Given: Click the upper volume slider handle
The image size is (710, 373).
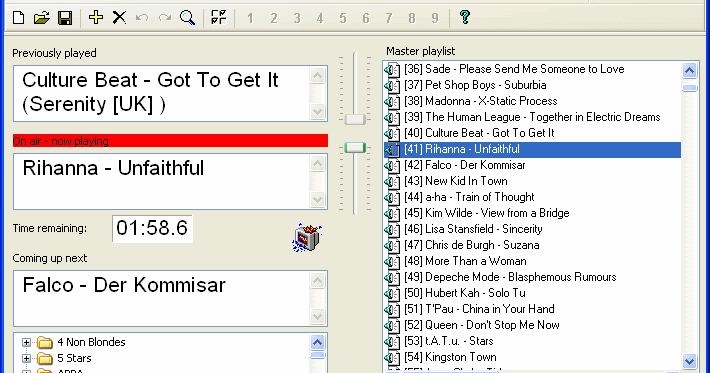Looking at the screenshot, I should click(x=355, y=120).
